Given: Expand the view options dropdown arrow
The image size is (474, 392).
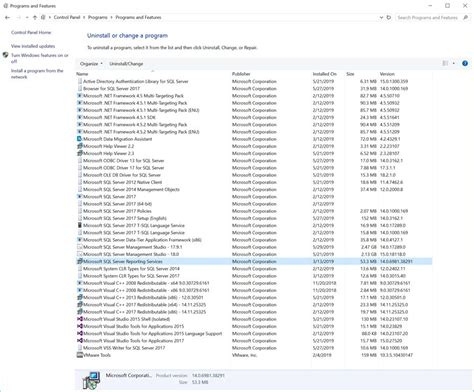Looking at the screenshot, I should point(454,63).
